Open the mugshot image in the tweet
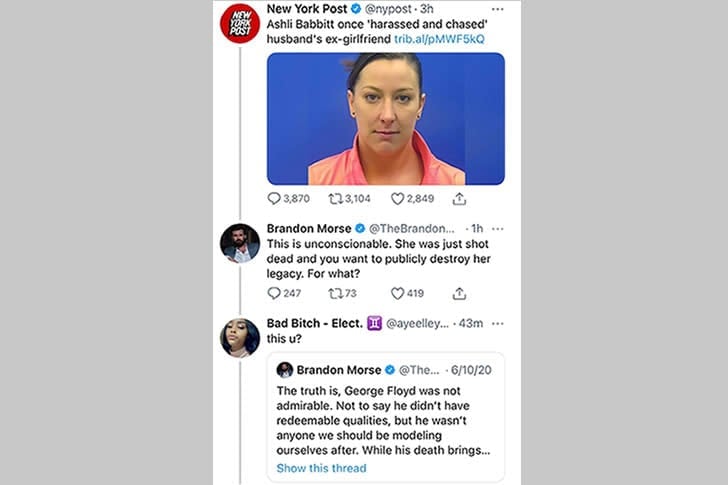The image size is (728, 485). click(386, 119)
